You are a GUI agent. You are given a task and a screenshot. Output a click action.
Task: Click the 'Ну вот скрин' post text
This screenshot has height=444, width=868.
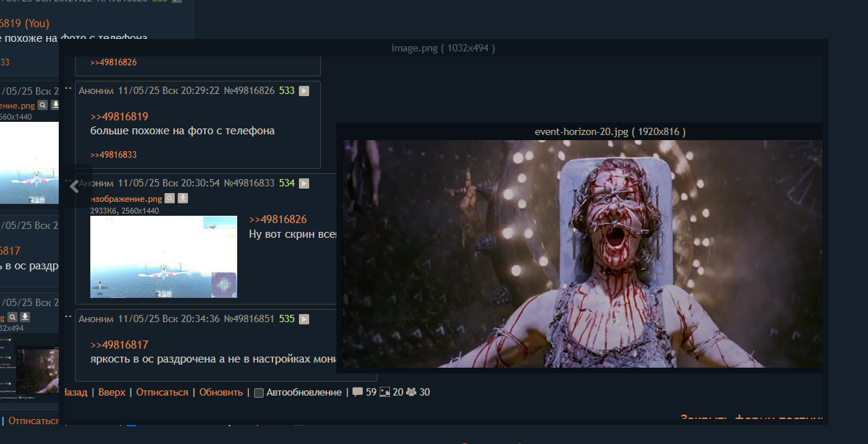293,234
